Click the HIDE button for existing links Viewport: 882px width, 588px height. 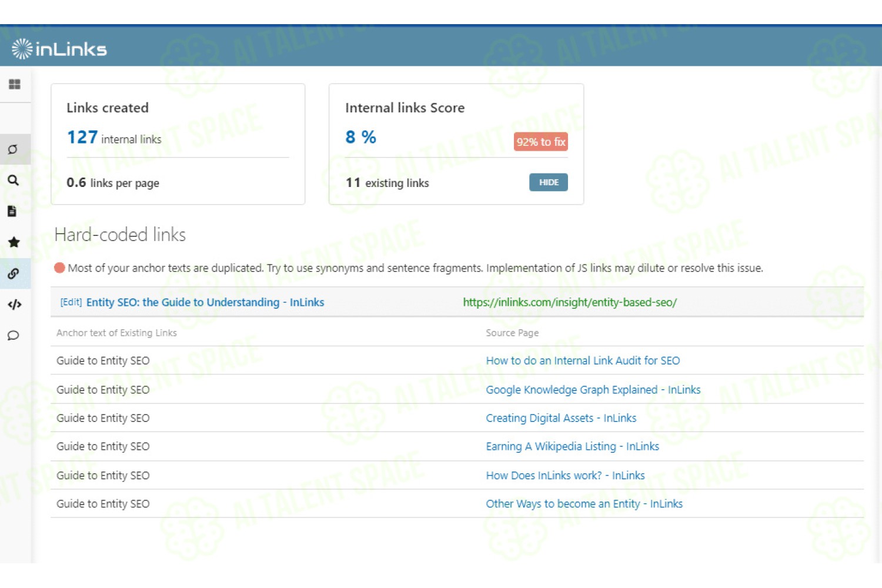coord(549,182)
